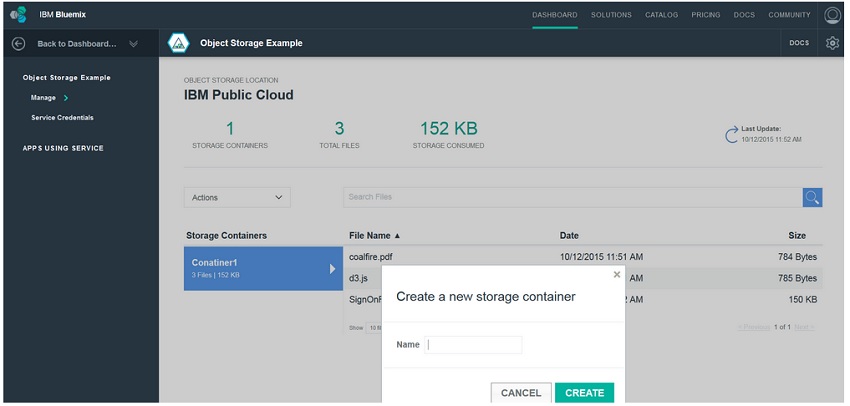Click IBM Bluemix brand text

pyautogui.click(x=62, y=15)
